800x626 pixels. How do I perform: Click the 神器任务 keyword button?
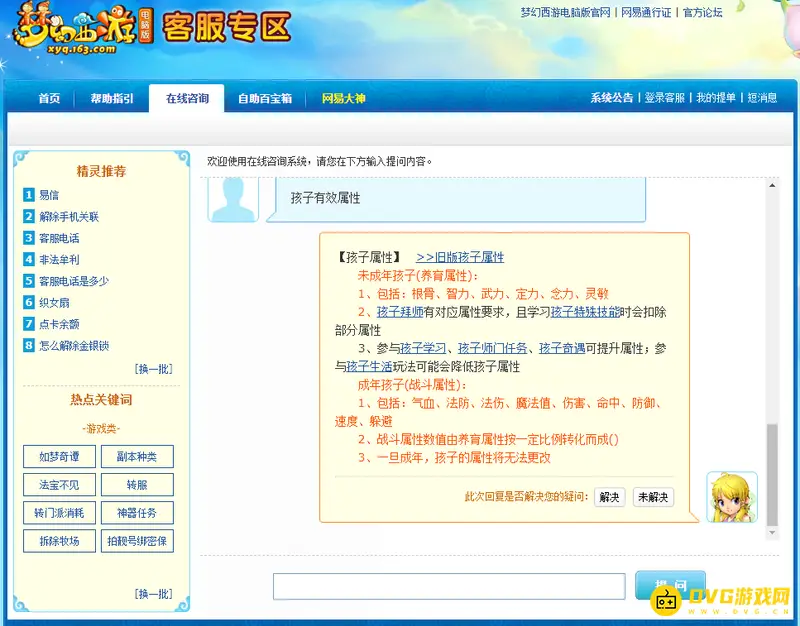(137, 513)
